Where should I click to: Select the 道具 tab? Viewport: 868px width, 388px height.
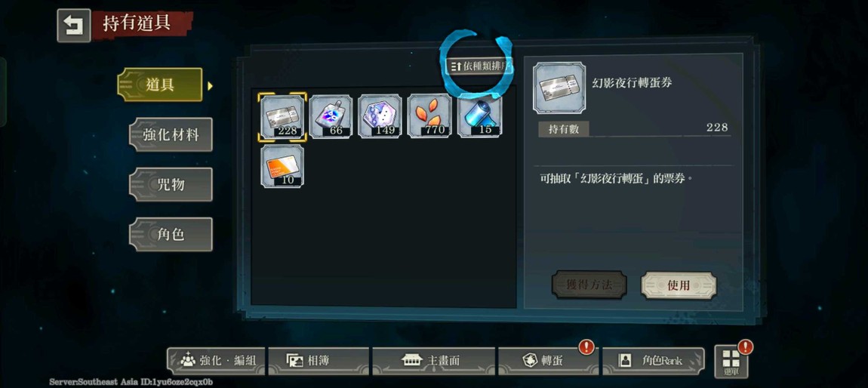point(160,85)
